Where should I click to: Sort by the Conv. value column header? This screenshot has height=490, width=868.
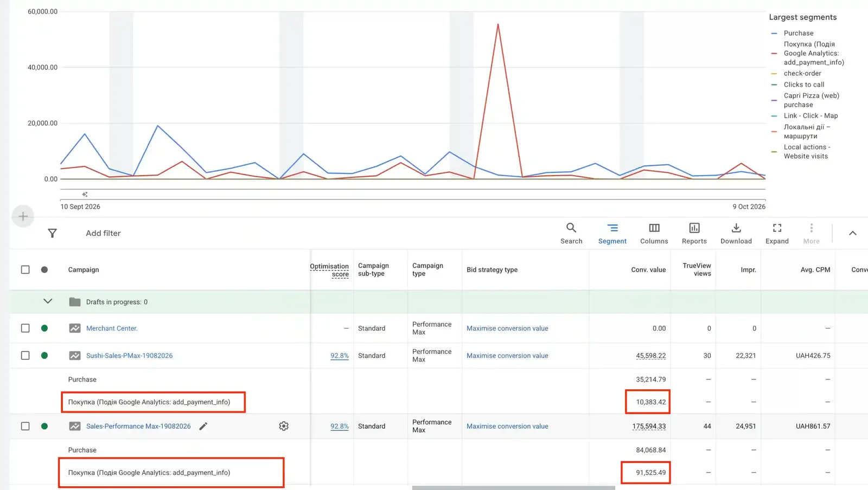[x=648, y=270]
